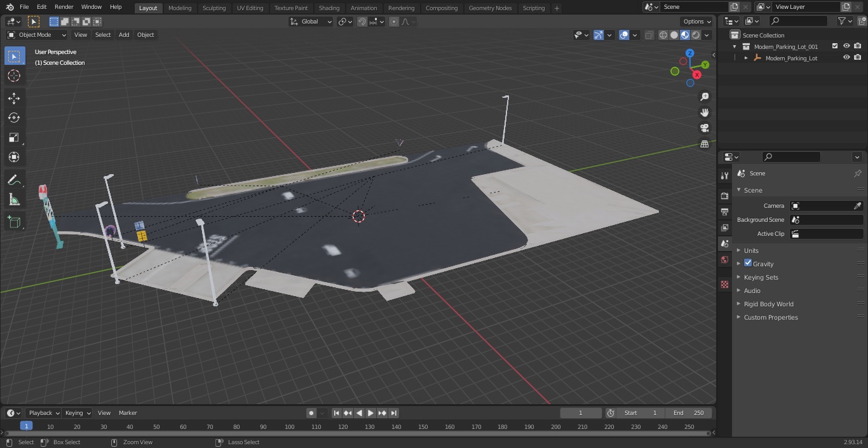Open the Playback dropdown
868x448 pixels.
[x=44, y=413]
